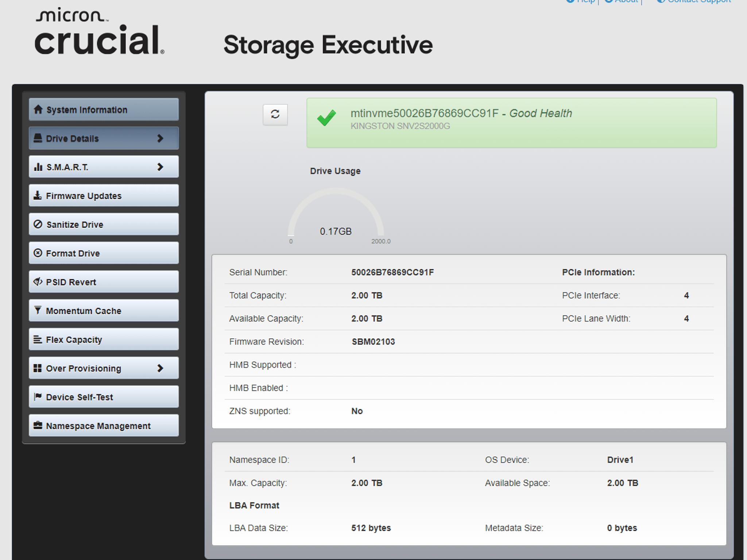Click the About link at top

pos(622,1)
